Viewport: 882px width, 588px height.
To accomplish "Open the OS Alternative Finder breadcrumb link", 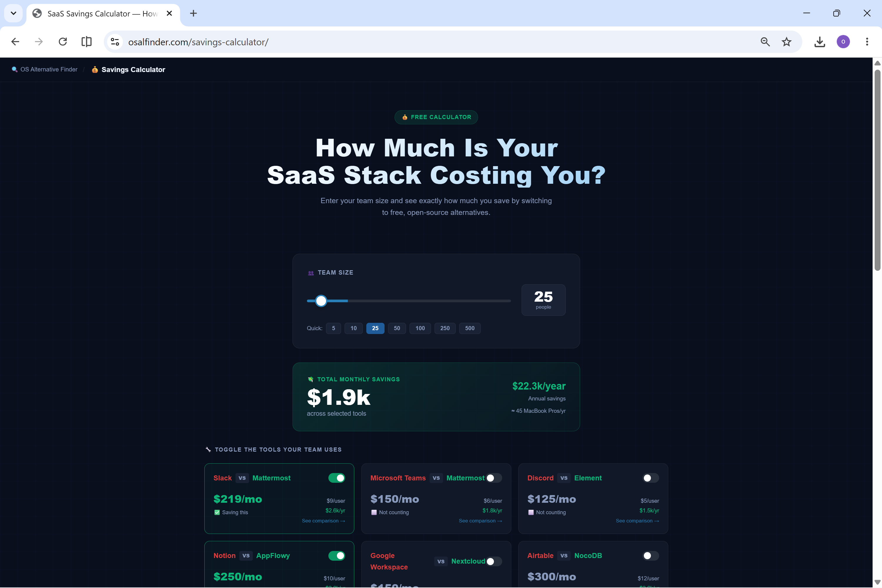I will coord(45,69).
